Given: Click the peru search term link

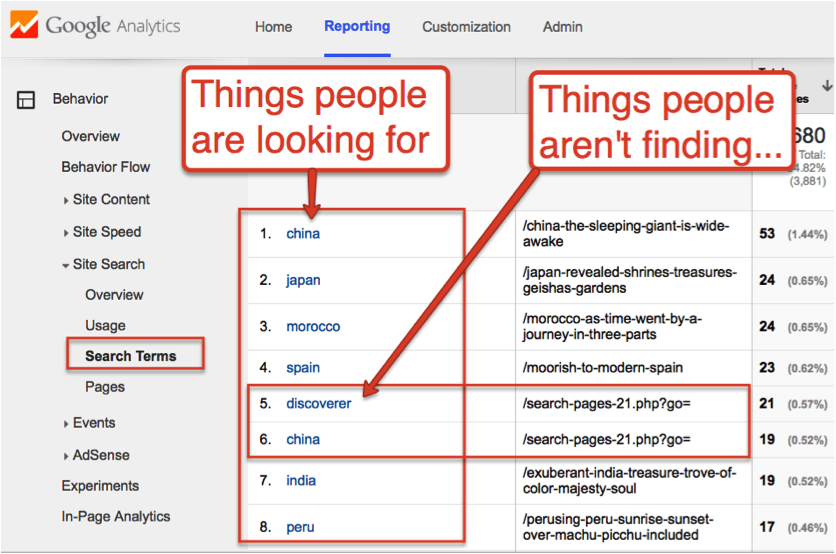Looking at the screenshot, I should [x=300, y=527].
